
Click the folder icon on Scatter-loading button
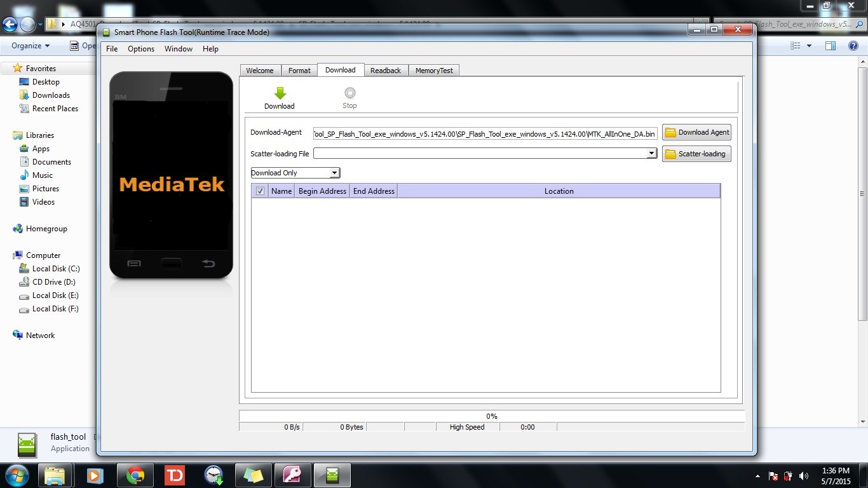(x=670, y=154)
